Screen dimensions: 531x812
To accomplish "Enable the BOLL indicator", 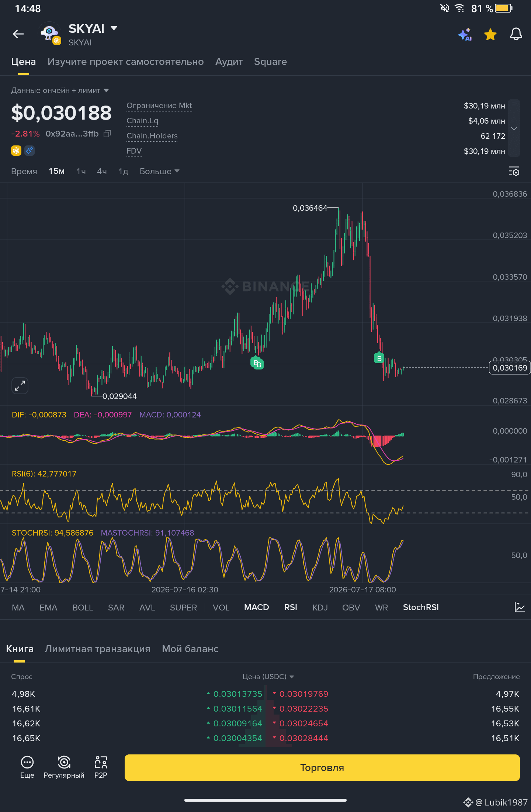I will point(83,608).
